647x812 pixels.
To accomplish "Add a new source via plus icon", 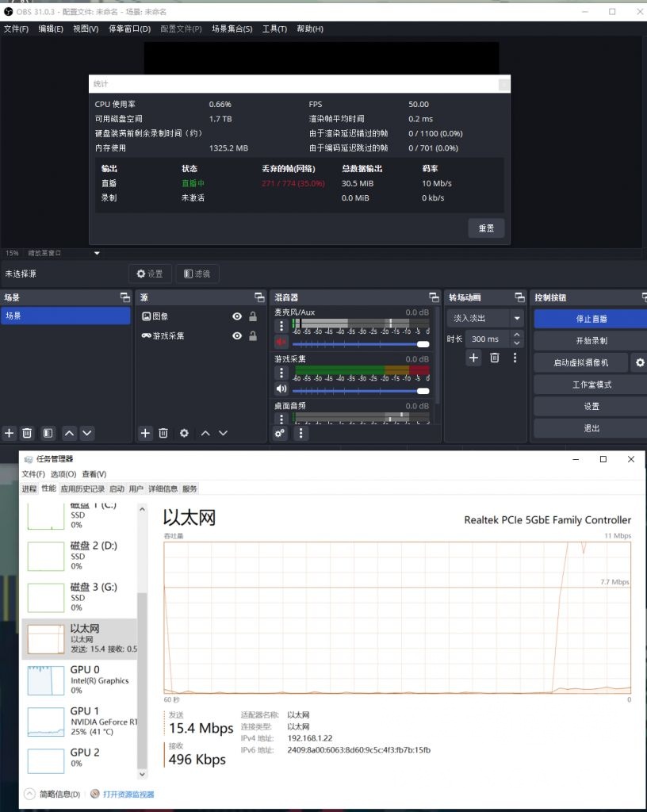I will 144,433.
